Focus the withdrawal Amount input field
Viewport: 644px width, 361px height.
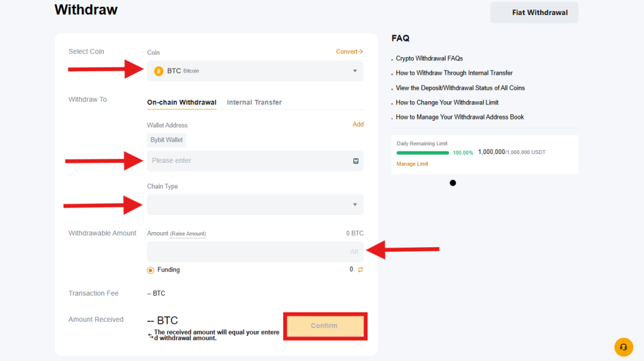click(255, 252)
